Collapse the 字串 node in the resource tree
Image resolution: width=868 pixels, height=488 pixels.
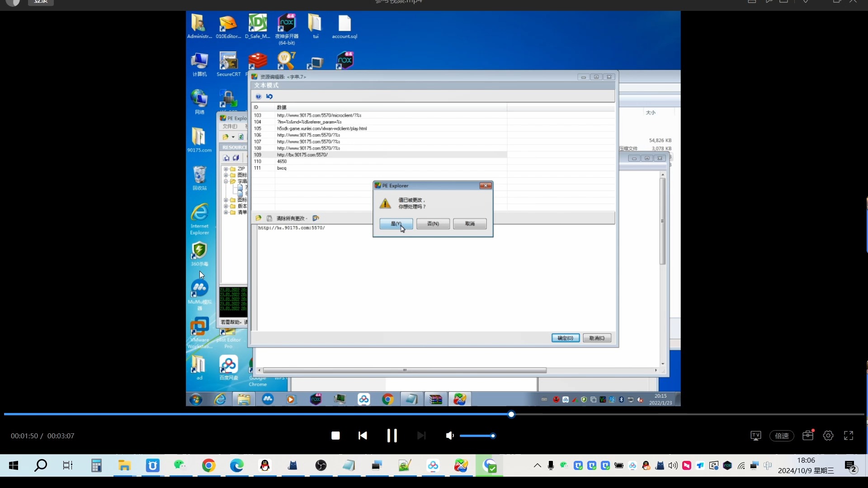[x=226, y=181]
